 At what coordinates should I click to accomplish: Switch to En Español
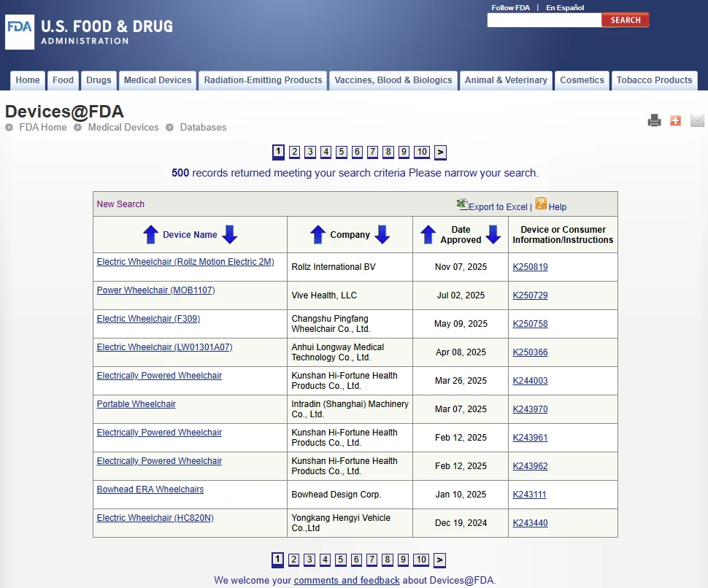565,8
